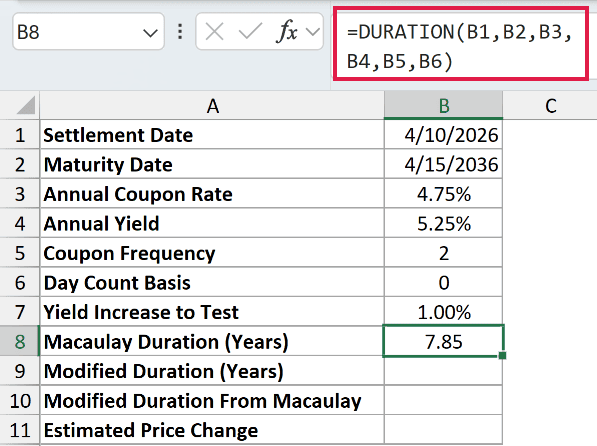Click the formula bar's three-dot resize handle

point(180,32)
